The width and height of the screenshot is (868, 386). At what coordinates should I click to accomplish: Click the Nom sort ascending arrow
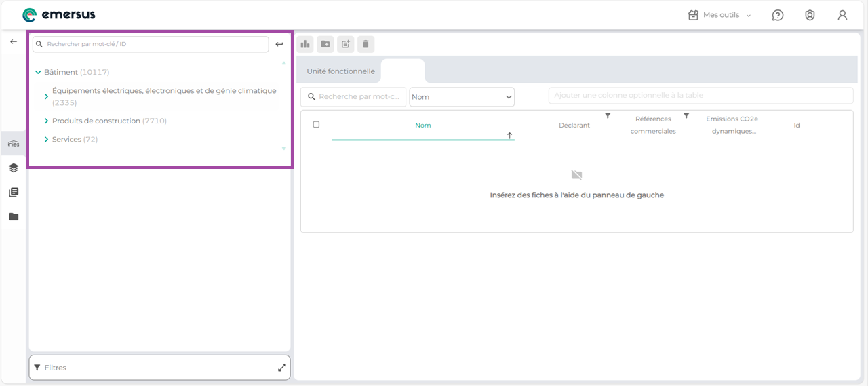coord(509,136)
